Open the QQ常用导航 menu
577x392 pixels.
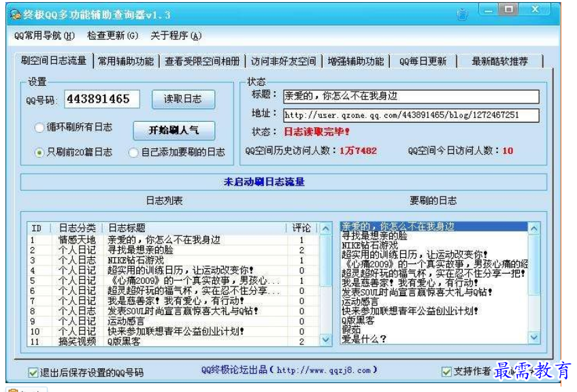(44, 35)
